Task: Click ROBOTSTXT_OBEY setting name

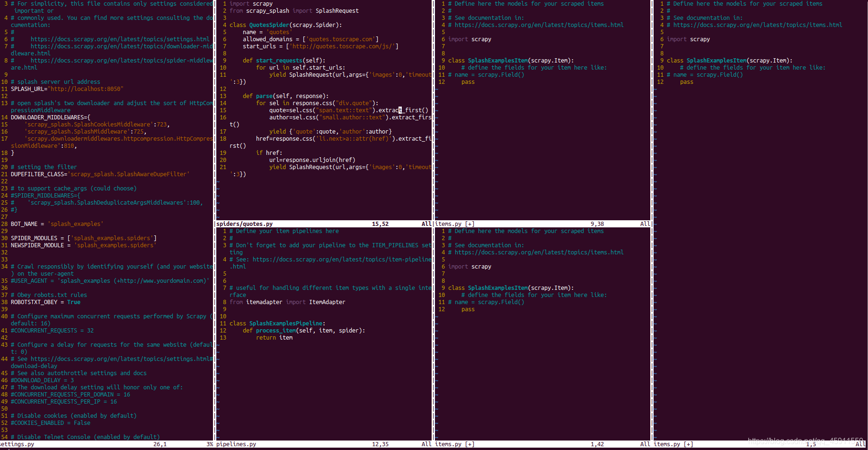Action: [x=34, y=302]
